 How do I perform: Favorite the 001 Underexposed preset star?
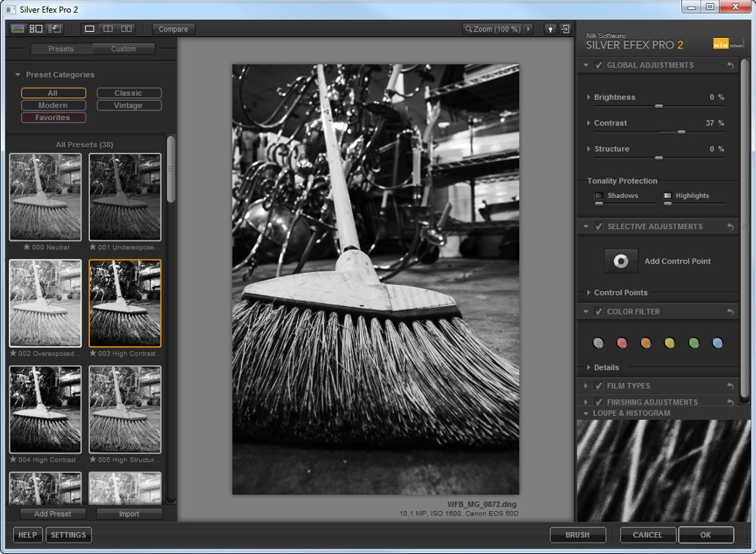[92, 247]
